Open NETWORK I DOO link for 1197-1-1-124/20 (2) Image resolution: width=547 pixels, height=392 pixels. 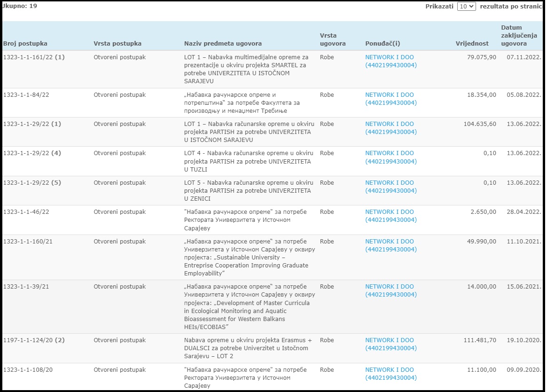click(391, 344)
